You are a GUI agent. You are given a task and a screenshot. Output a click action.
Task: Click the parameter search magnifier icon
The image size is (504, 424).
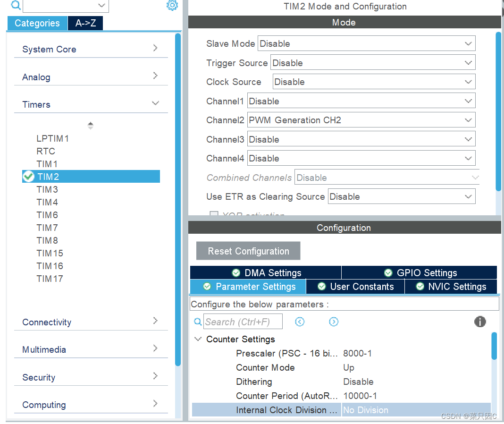198,322
